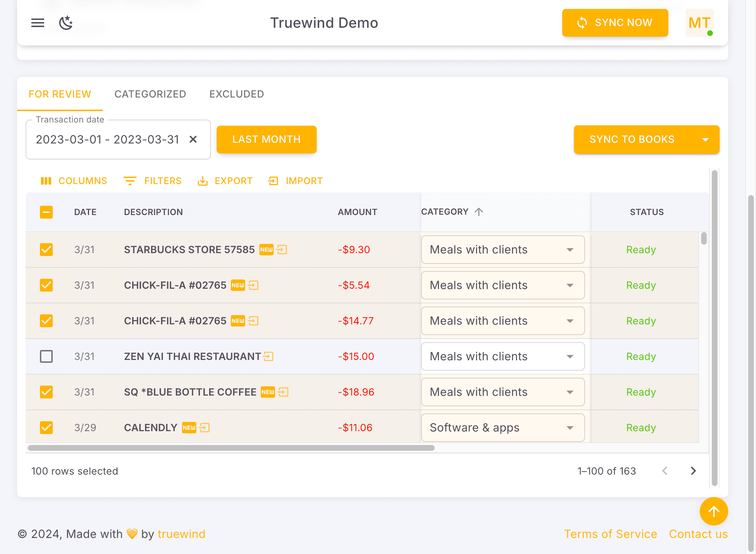The image size is (756, 554).
Task: Open the Sync to Books dropdown arrow
Action: (706, 140)
